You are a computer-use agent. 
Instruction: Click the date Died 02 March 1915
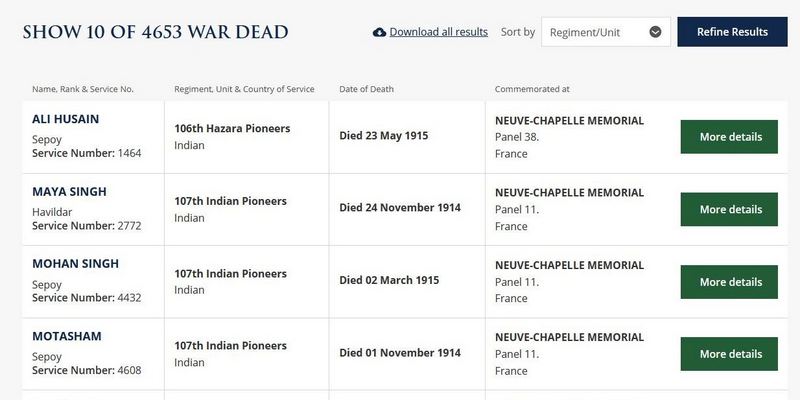coord(389,280)
